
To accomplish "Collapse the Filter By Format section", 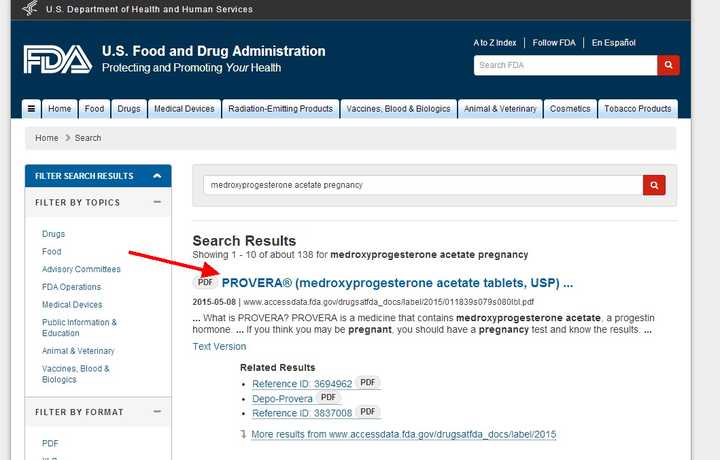I will [157, 411].
